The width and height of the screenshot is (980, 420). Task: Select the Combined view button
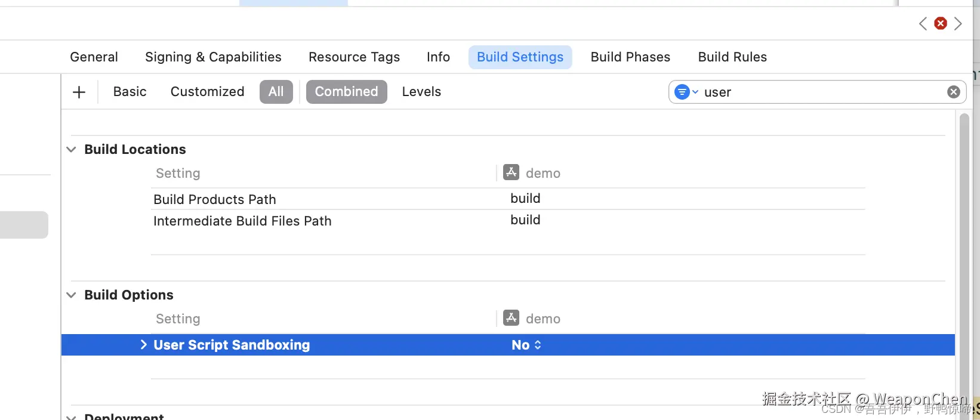346,92
